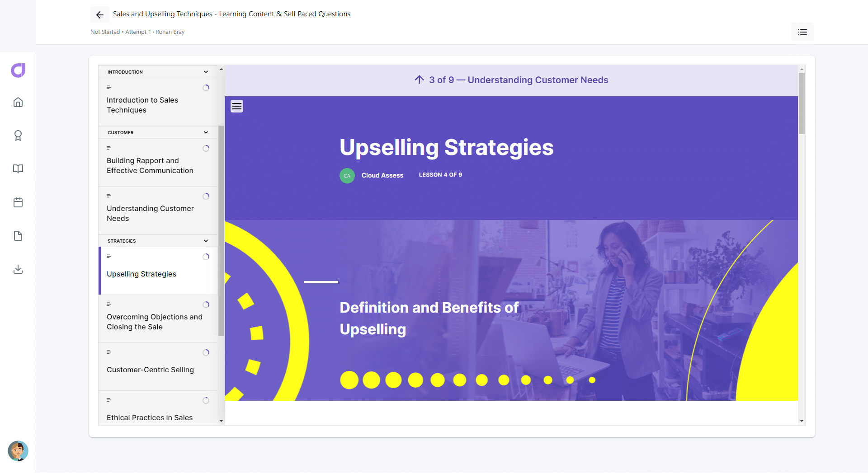The width and height of the screenshot is (868, 473).
Task: Click the lesson list scroll up arrow
Action: click(x=221, y=69)
